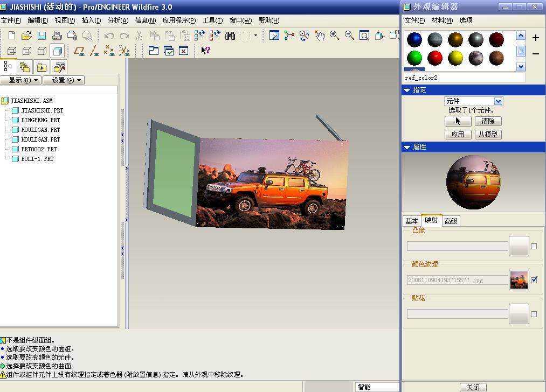Switch to the 高级 tab

coord(451,221)
